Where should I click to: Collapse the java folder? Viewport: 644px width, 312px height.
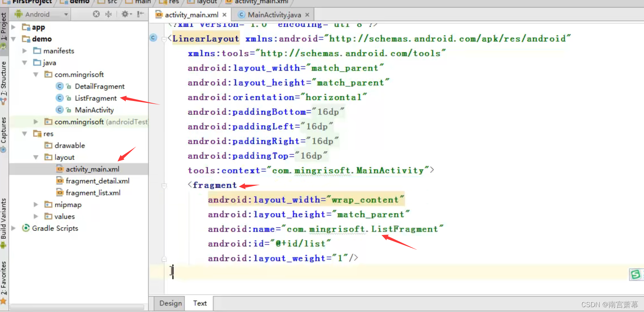pyautogui.click(x=24, y=63)
